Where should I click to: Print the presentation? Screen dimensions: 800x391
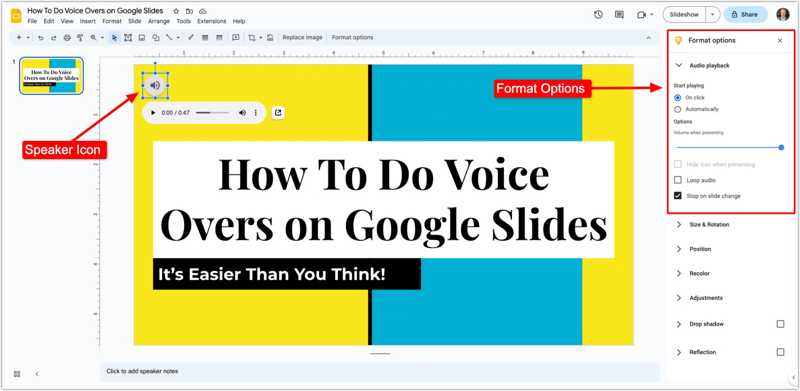tap(67, 38)
